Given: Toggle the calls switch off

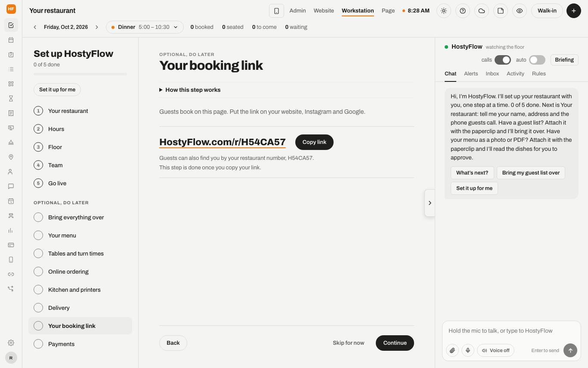Looking at the screenshot, I should click(x=503, y=60).
